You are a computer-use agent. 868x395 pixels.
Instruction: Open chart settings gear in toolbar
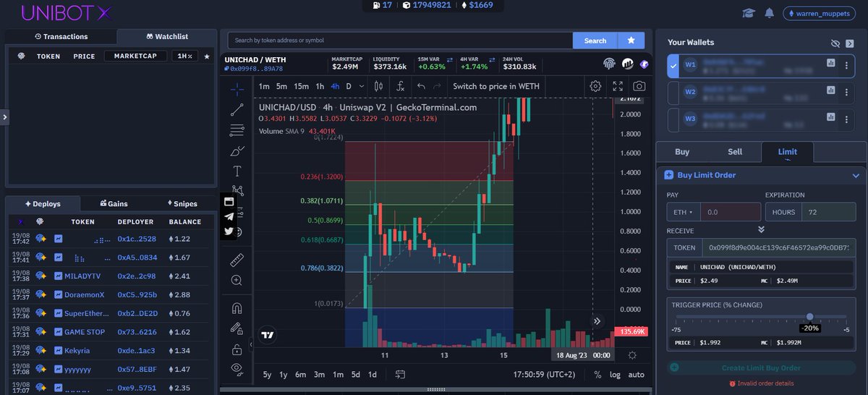(595, 86)
